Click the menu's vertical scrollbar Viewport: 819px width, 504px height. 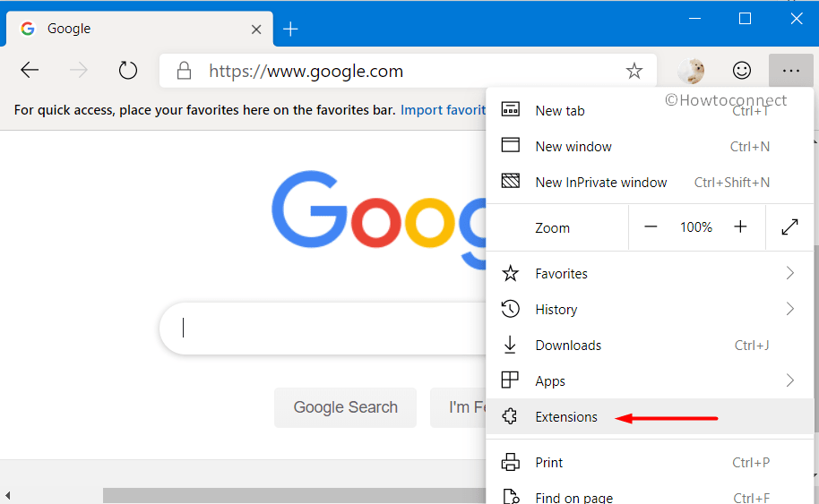tap(816, 339)
